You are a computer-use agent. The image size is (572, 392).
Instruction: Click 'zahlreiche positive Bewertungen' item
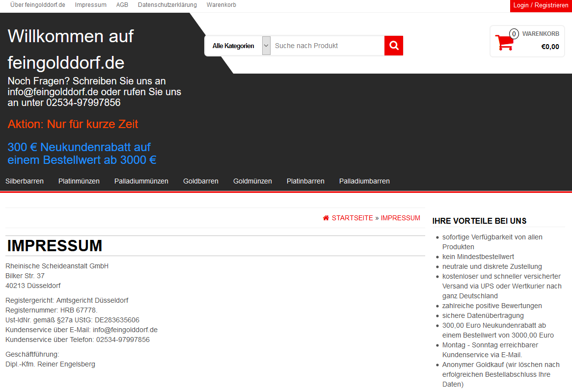492,306
